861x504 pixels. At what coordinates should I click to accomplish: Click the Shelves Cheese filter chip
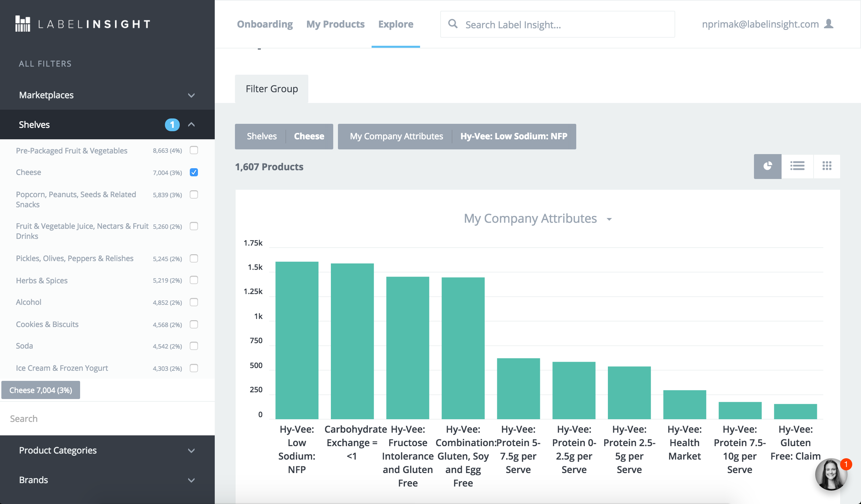284,137
